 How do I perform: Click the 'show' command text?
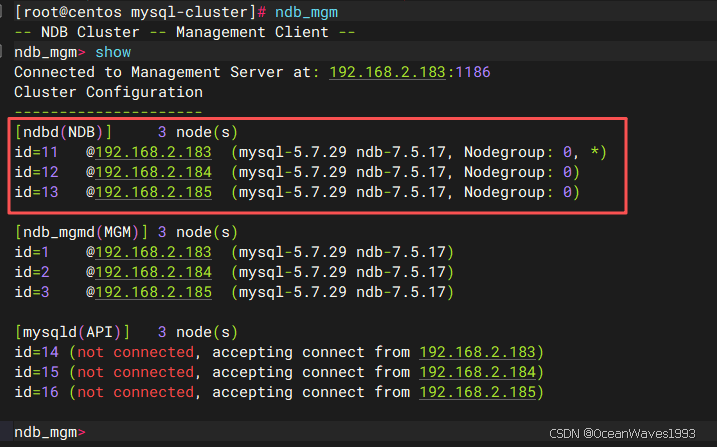[x=113, y=52]
